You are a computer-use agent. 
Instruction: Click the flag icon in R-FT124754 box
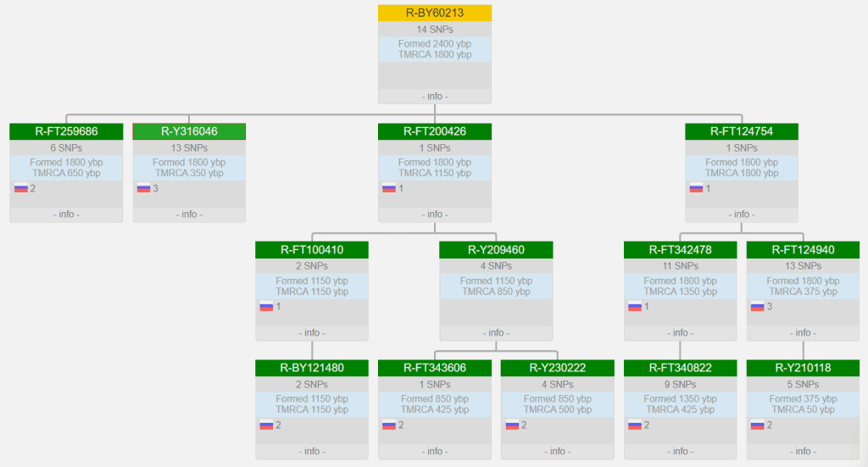coord(696,188)
